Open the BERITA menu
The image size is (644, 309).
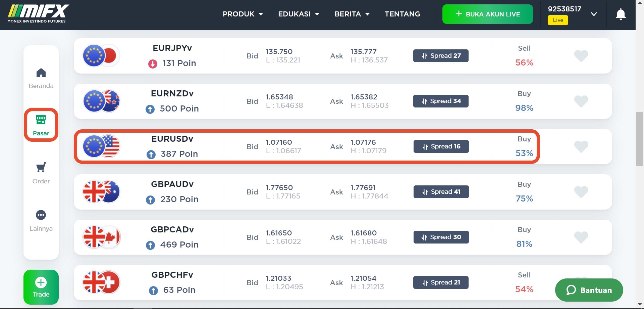coord(352,14)
